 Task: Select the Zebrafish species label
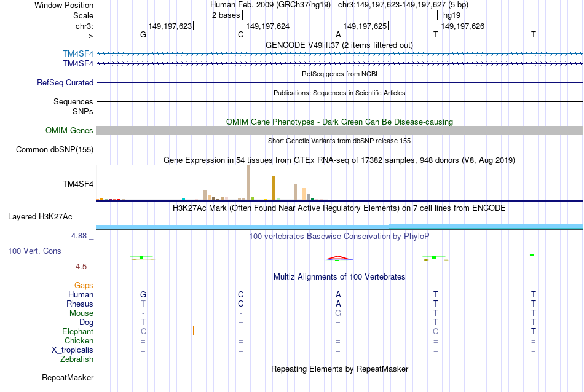click(x=77, y=359)
